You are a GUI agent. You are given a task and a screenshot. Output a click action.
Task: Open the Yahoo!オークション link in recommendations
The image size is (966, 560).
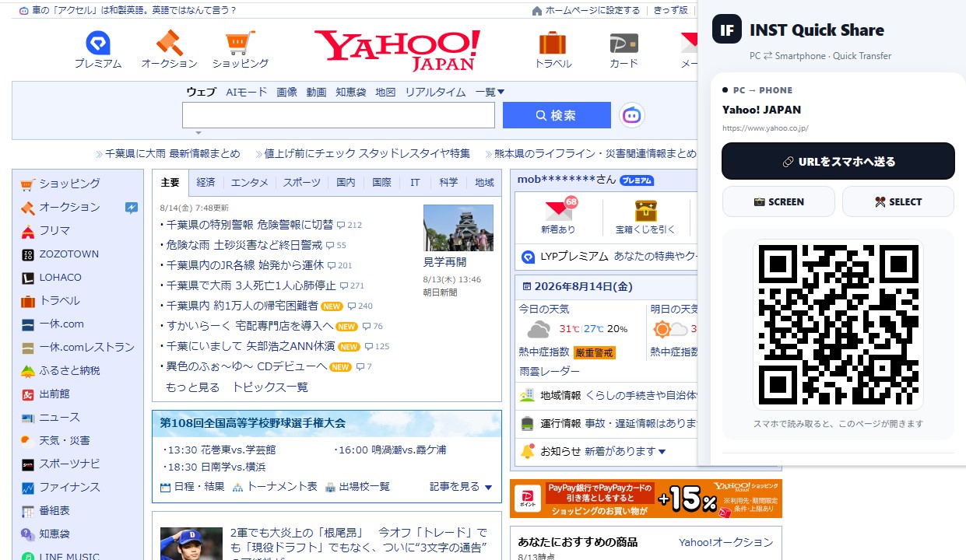(x=725, y=542)
